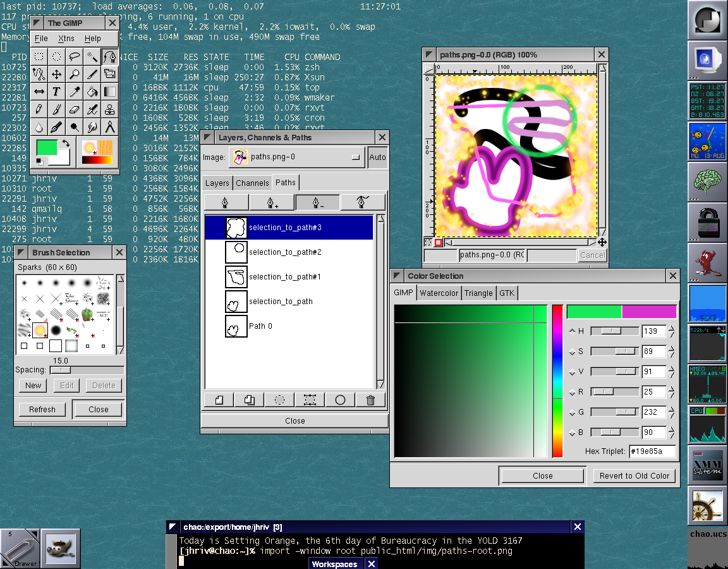Click the Duplicate Path icon
This screenshot has height=569, width=728.
click(250, 400)
